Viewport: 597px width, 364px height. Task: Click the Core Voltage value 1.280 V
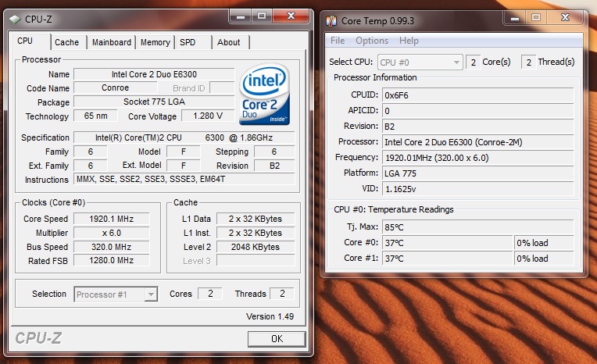208,116
